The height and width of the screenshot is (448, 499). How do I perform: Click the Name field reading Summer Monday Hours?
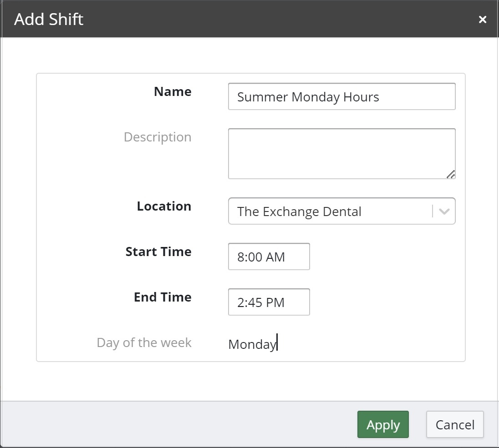click(x=341, y=96)
